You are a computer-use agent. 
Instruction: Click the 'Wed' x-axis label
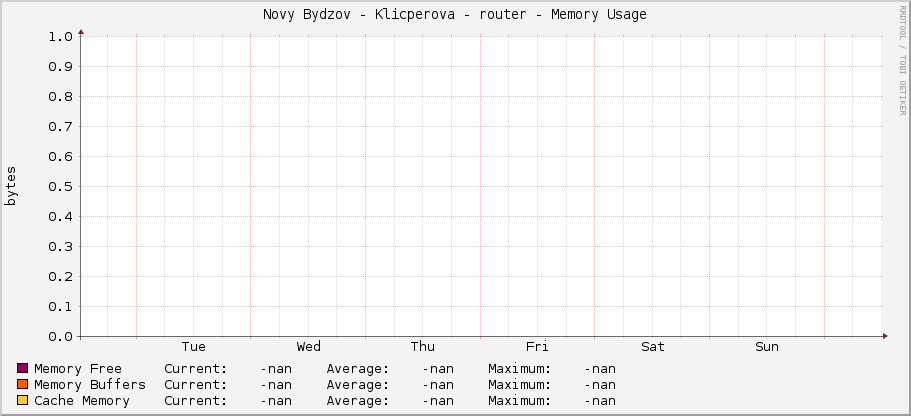pos(309,347)
